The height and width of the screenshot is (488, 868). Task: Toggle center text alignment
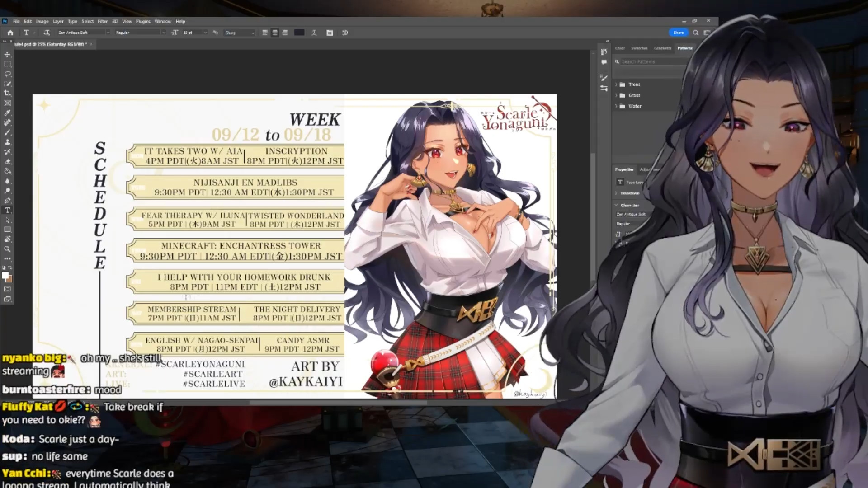coord(275,33)
